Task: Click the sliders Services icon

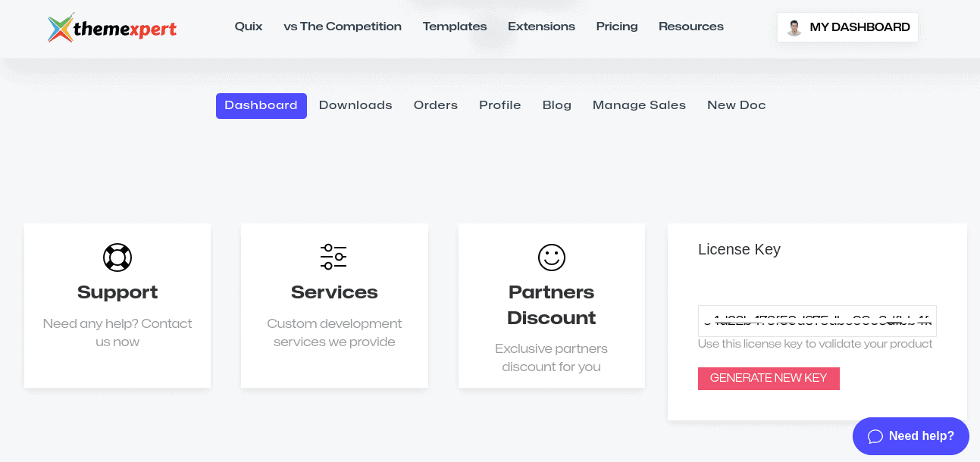Action: pos(333,258)
